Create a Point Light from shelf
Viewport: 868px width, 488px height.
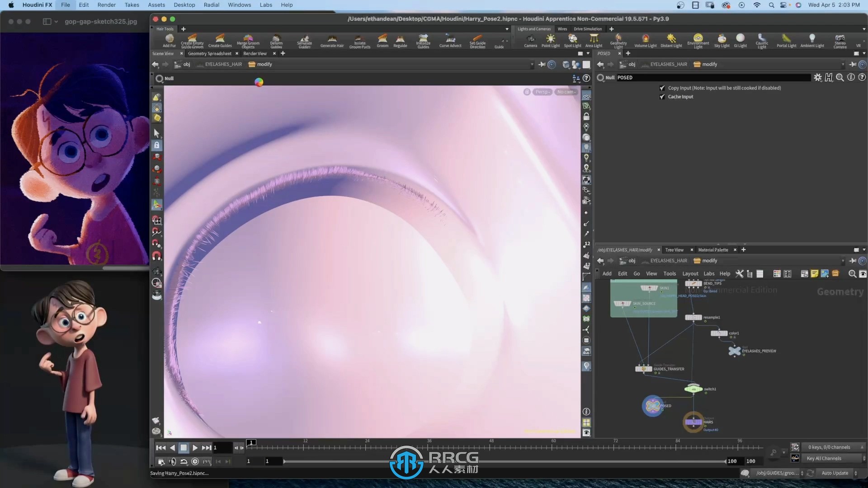click(550, 40)
